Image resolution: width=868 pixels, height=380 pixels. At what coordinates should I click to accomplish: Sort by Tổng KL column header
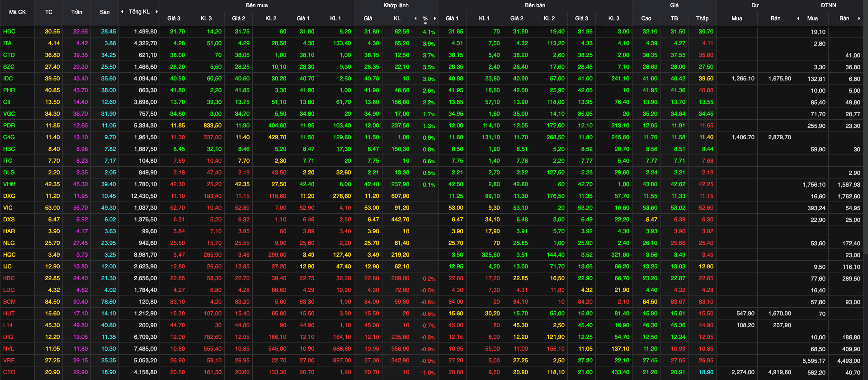pyautogui.click(x=139, y=12)
